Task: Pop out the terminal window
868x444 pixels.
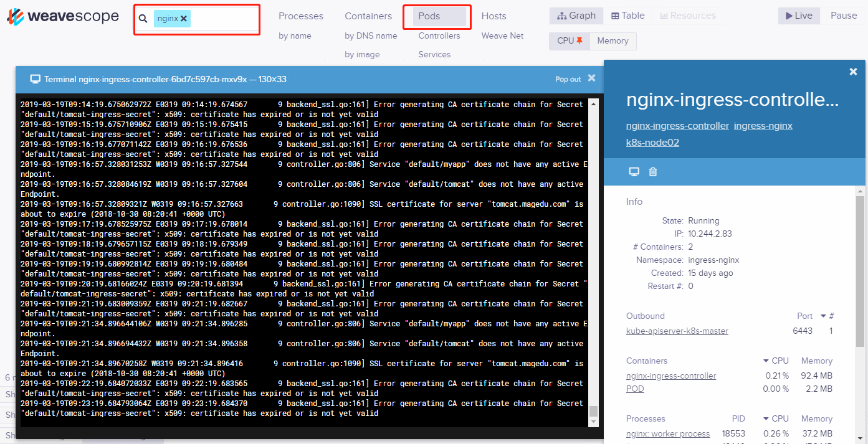Action: tap(568, 79)
